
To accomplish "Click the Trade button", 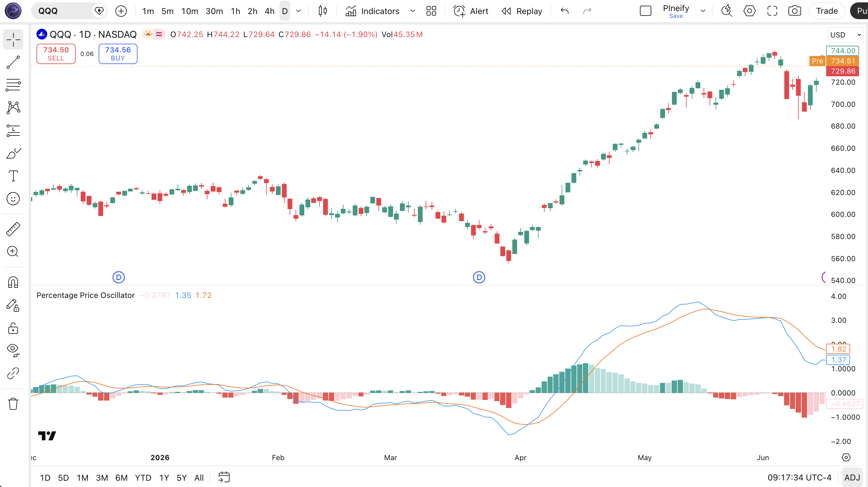I will click(827, 11).
